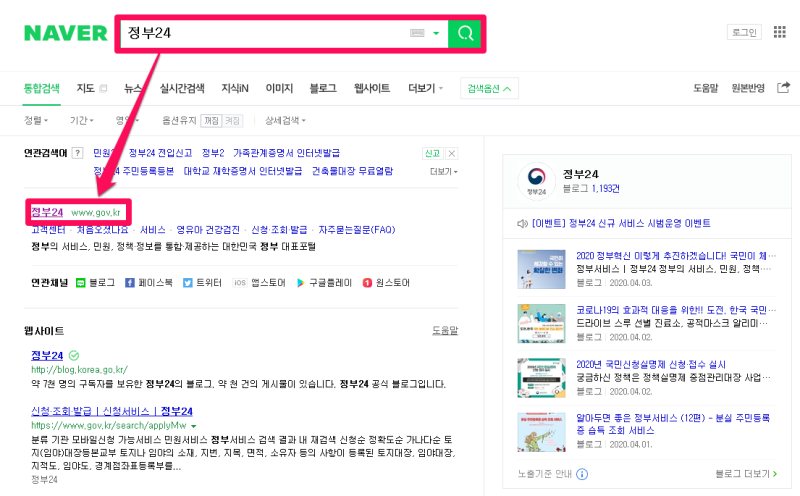Click 도움말 link in 웹사이트 section
This screenshot has height=496, width=800.
pyautogui.click(x=445, y=331)
